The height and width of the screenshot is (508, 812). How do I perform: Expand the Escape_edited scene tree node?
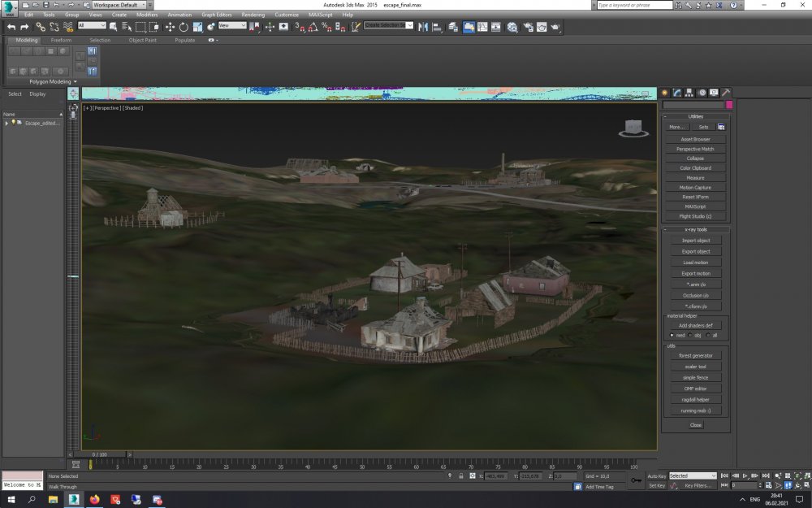[x=6, y=123]
